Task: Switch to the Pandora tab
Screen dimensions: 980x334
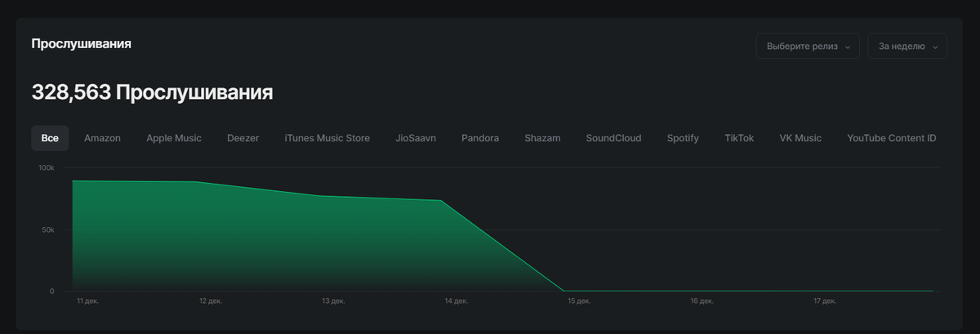Action: [x=480, y=138]
